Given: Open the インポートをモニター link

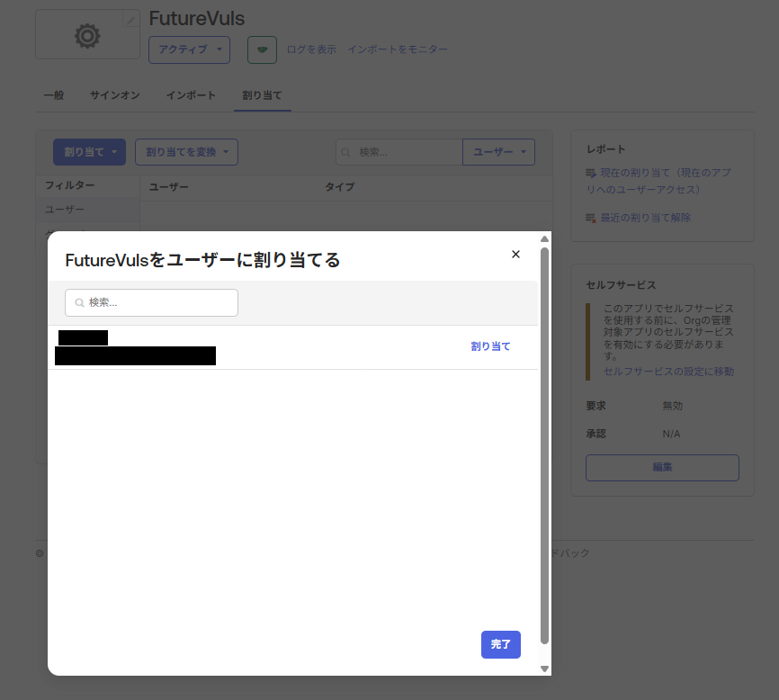Looking at the screenshot, I should pyautogui.click(x=398, y=49).
